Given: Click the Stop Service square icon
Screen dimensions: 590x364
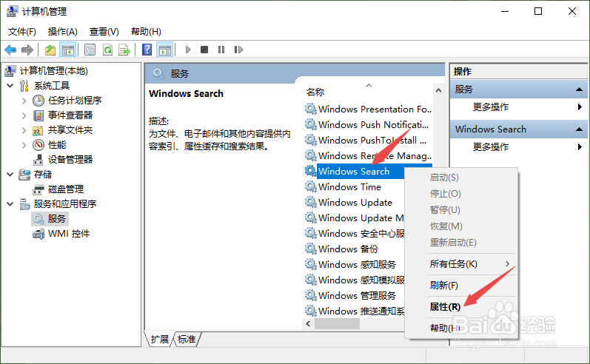Looking at the screenshot, I should coord(204,50).
